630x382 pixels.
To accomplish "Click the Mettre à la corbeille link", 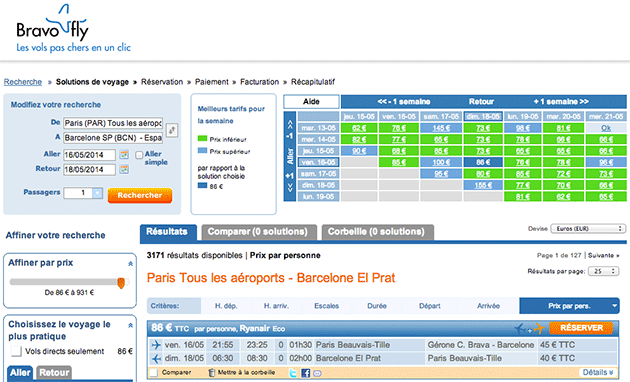I will [246, 373].
